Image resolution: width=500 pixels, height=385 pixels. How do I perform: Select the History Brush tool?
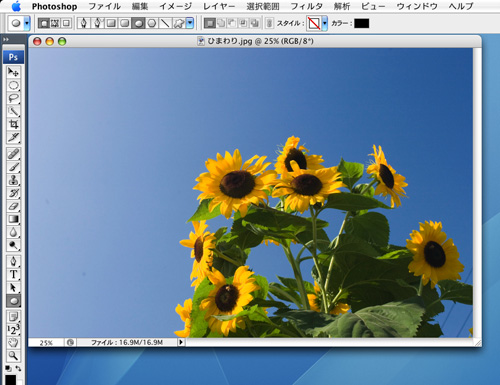coord(13,193)
